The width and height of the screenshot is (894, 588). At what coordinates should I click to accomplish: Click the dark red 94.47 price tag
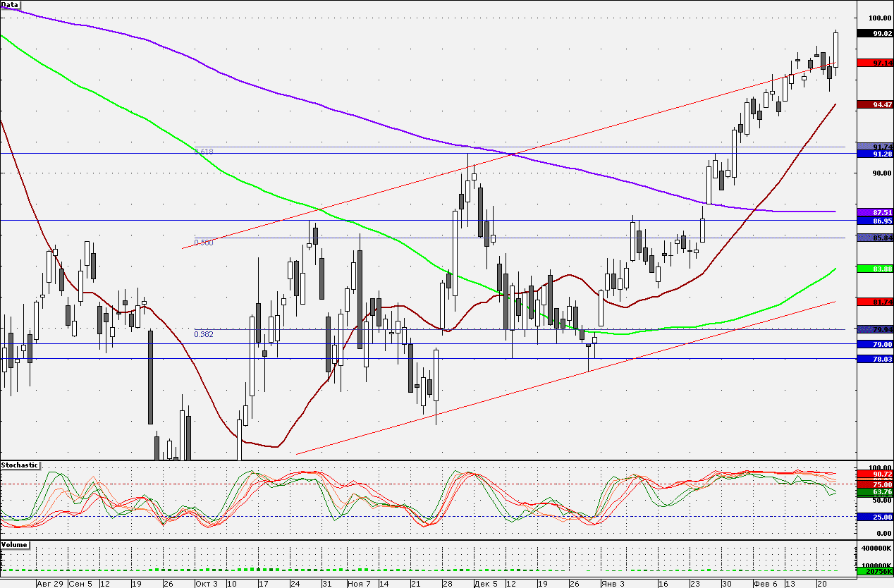tap(874, 104)
